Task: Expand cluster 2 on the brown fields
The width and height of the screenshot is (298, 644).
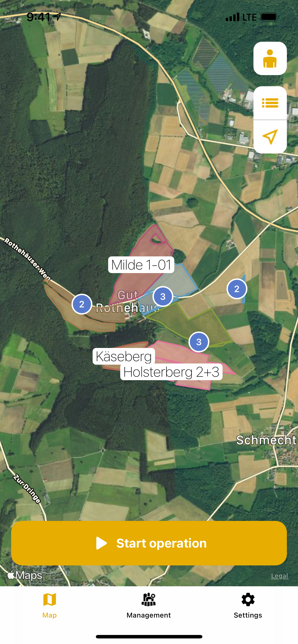Action: (82, 304)
